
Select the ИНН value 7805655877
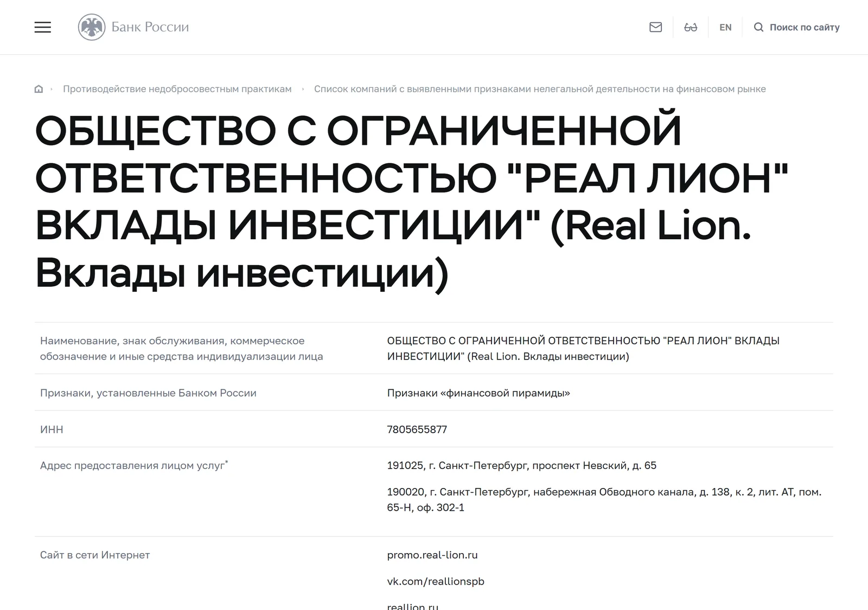tap(417, 429)
